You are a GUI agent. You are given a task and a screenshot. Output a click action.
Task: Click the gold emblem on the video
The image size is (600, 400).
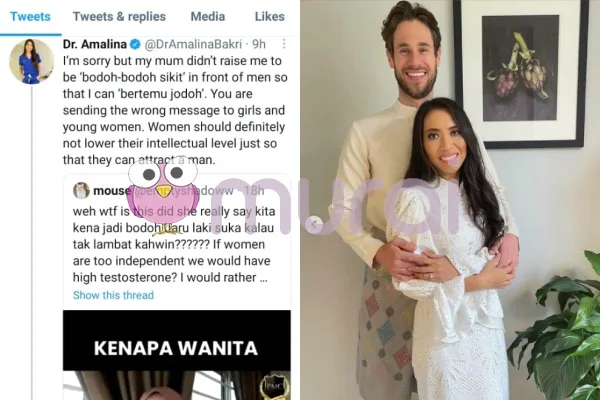click(x=274, y=387)
